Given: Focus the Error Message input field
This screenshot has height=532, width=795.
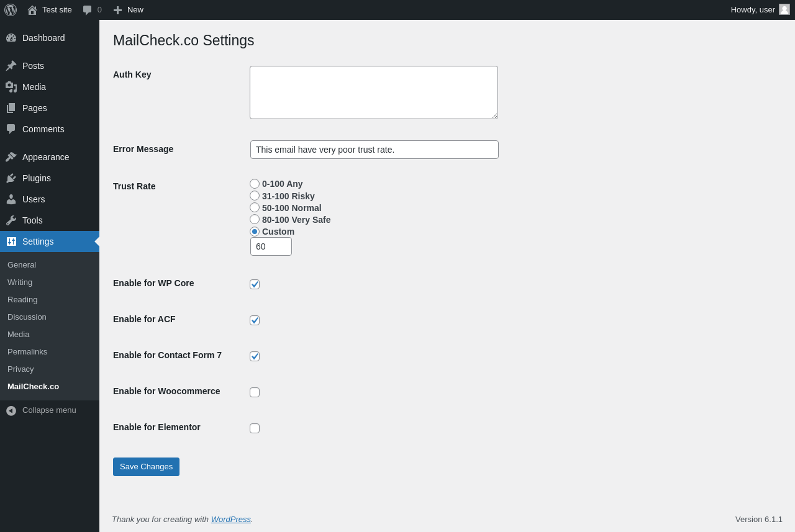Looking at the screenshot, I should 375,150.
